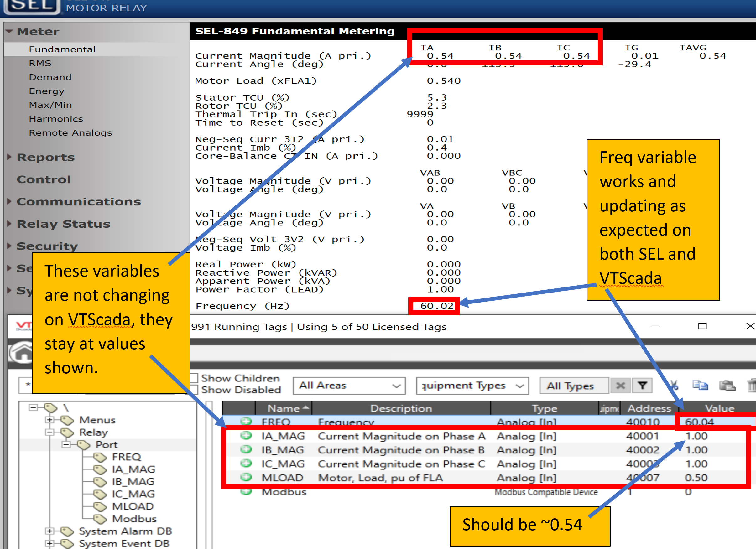
Task: Open Harmonics metering page
Action: (x=56, y=119)
